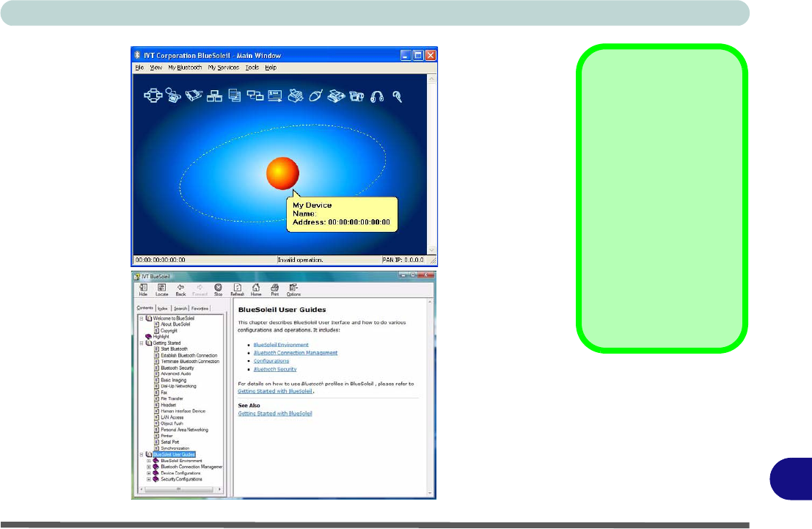The height and width of the screenshot is (529, 812).
Task: Click the Object Push business card icon
Action: [x=275, y=96]
